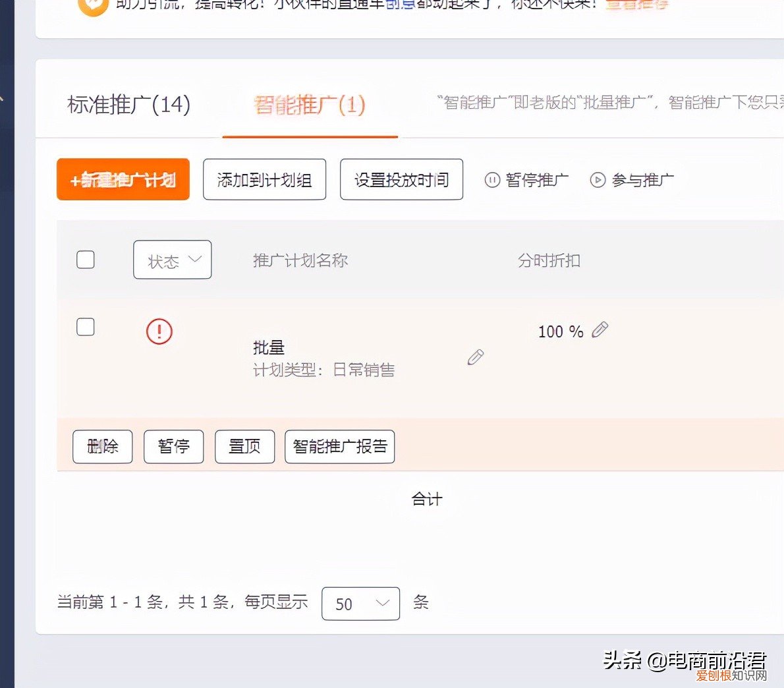Click the 新建推广计划 button
This screenshot has height=688, width=784.
tap(123, 179)
